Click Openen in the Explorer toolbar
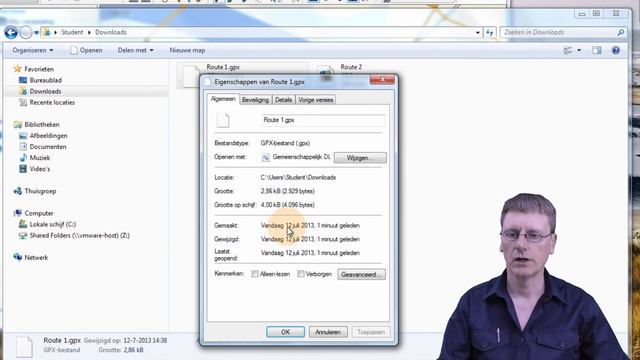The height and width of the screenshot is (360, 640). click(x=86, y=50)
